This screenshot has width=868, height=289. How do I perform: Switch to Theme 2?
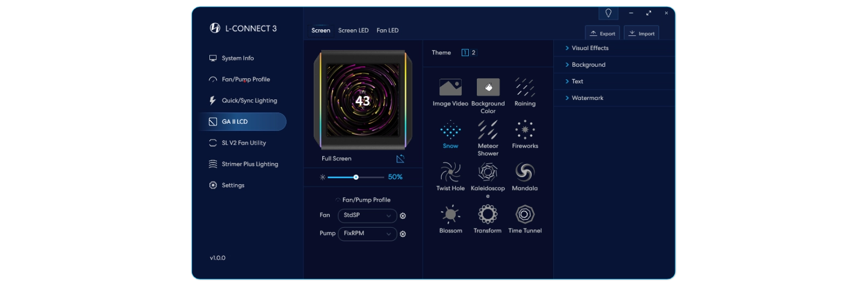click(474, 53)
